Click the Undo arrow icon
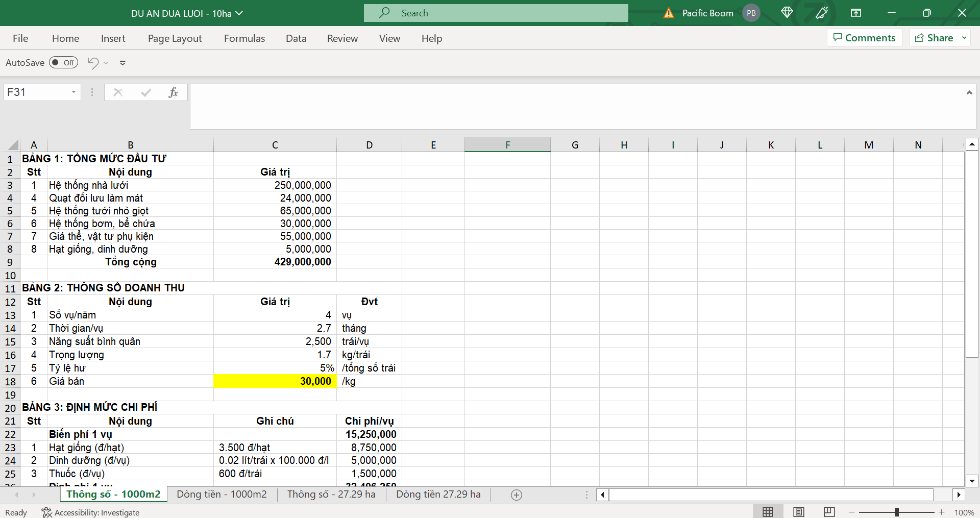 [92, 63]
